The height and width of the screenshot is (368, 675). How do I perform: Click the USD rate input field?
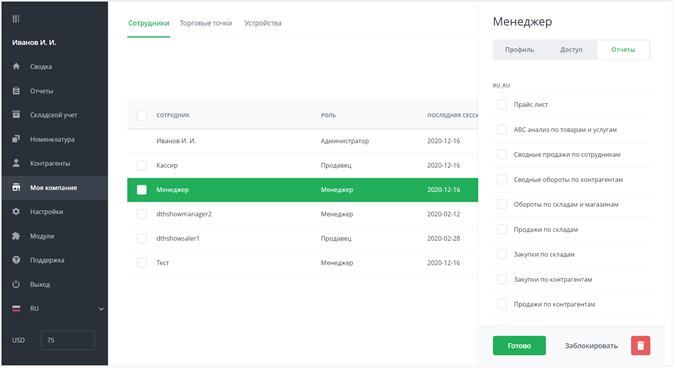click(68, 340)
